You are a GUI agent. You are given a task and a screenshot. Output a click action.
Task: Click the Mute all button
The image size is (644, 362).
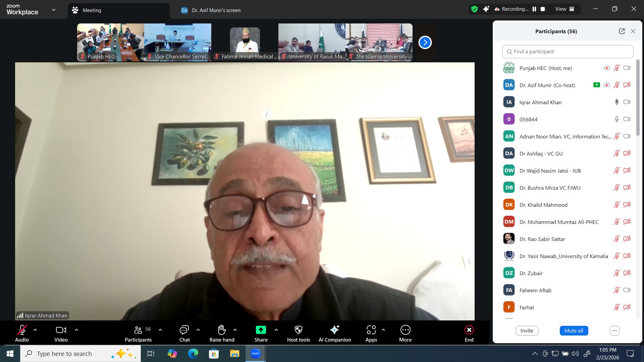pos(574,330)
